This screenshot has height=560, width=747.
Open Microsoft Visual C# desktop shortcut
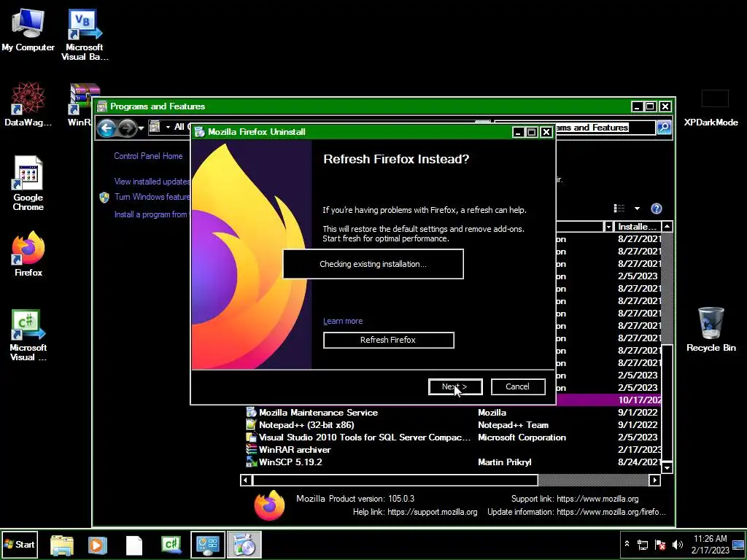pos(28,335)
